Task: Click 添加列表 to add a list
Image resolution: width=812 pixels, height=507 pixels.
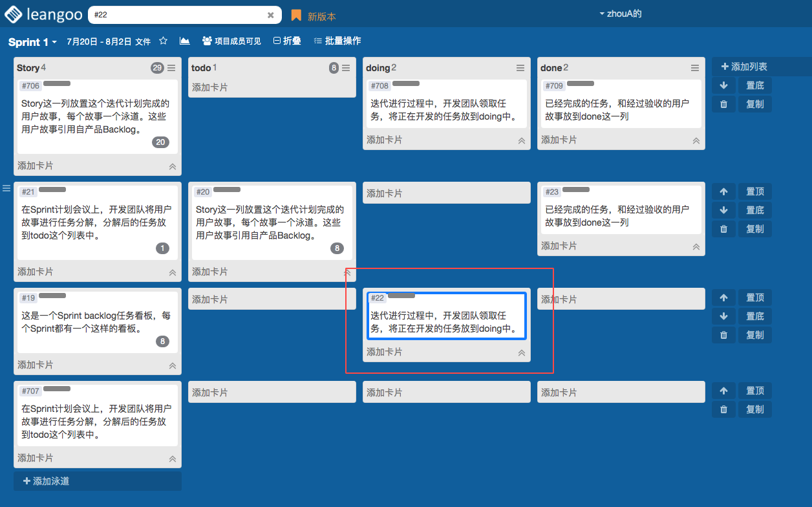Action: point(744,67)
